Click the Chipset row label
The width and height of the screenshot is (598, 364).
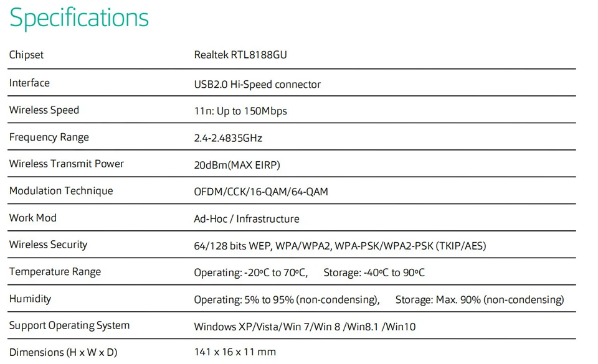coord(26,55)
